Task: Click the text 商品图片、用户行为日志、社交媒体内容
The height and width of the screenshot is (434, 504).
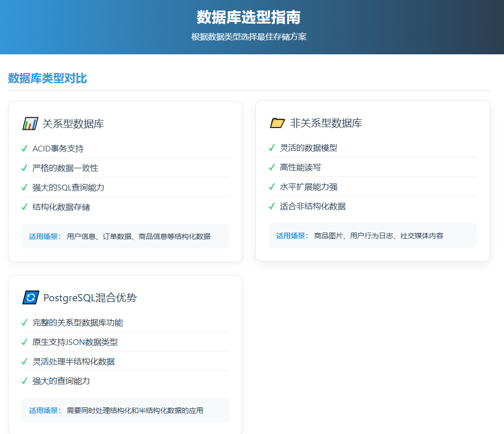Action: pyautogui.click(x=379, y=236)
